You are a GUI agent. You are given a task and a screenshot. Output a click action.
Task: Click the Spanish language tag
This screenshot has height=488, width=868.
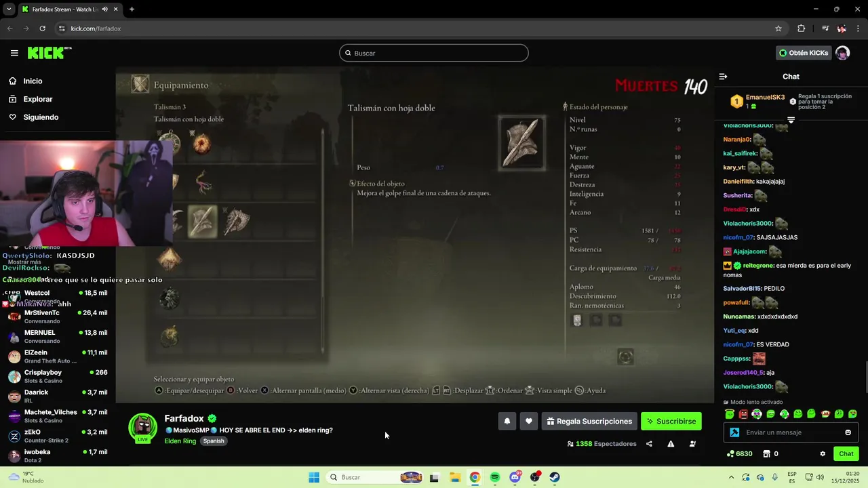point(214,441)
